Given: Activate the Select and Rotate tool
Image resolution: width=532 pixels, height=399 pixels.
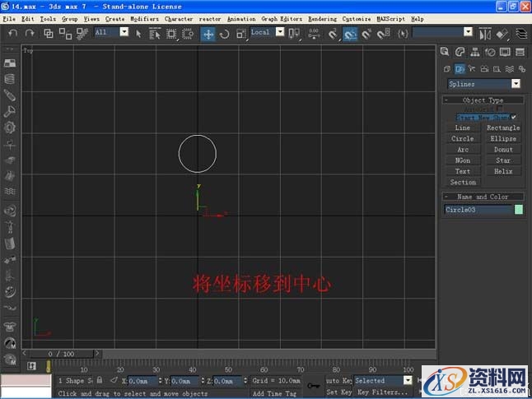Looking at the screenshot, I should coord(224,34).
